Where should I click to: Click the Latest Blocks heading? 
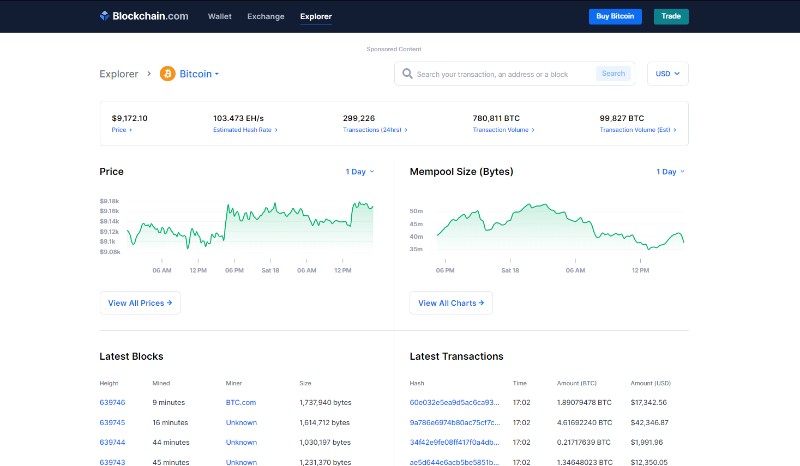point(131,356)
